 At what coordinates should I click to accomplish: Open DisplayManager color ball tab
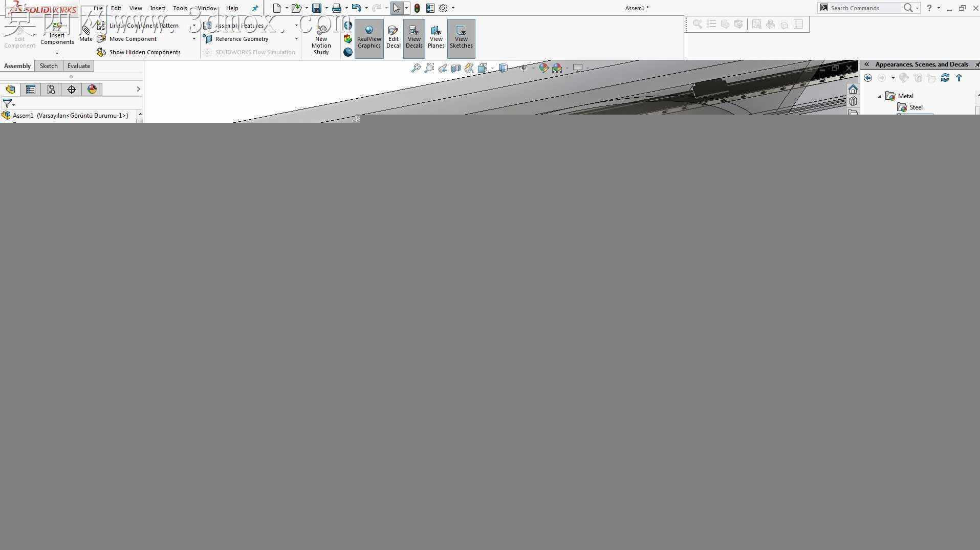92,90
